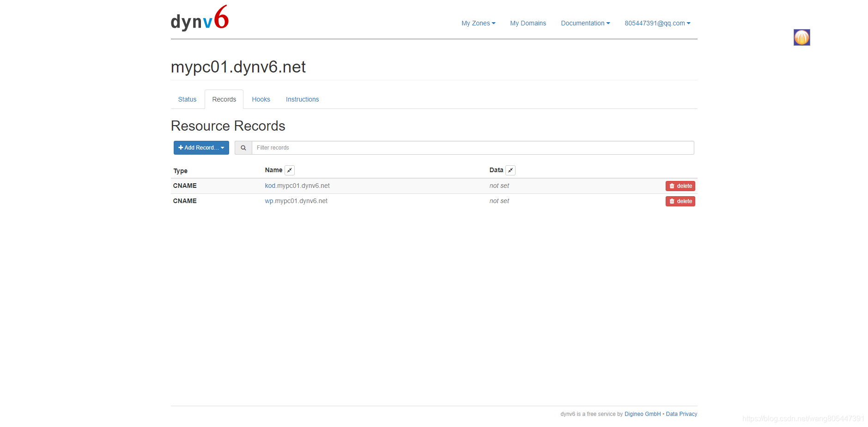Open the wp.mypc01.dynv6.net record link
Screen dimensions: 868x427
296,201
